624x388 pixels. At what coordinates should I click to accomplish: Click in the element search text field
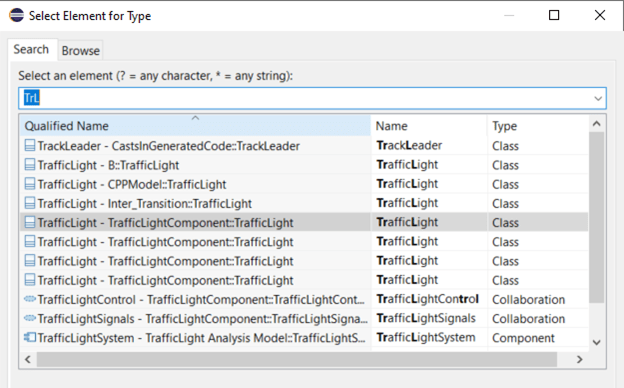coord(306,98)
